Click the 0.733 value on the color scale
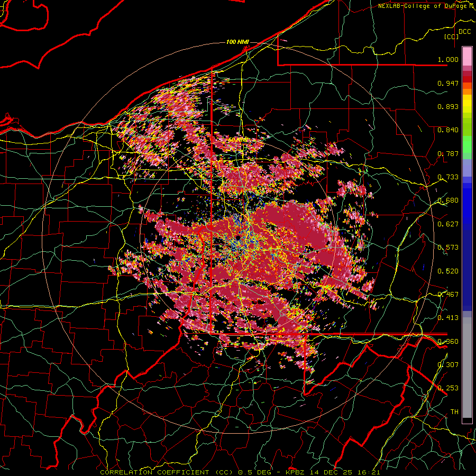The image size is (476, 476). click(x=448, y=177)
